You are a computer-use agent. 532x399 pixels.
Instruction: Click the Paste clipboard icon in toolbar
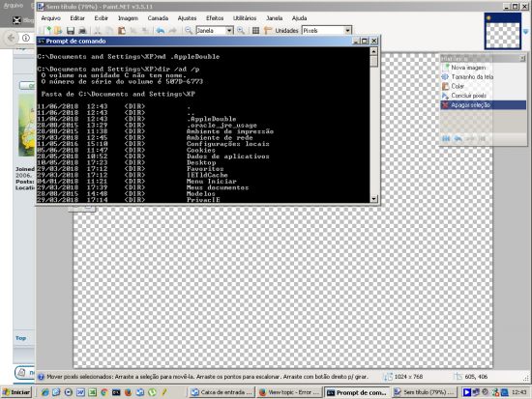click(122, 31)
